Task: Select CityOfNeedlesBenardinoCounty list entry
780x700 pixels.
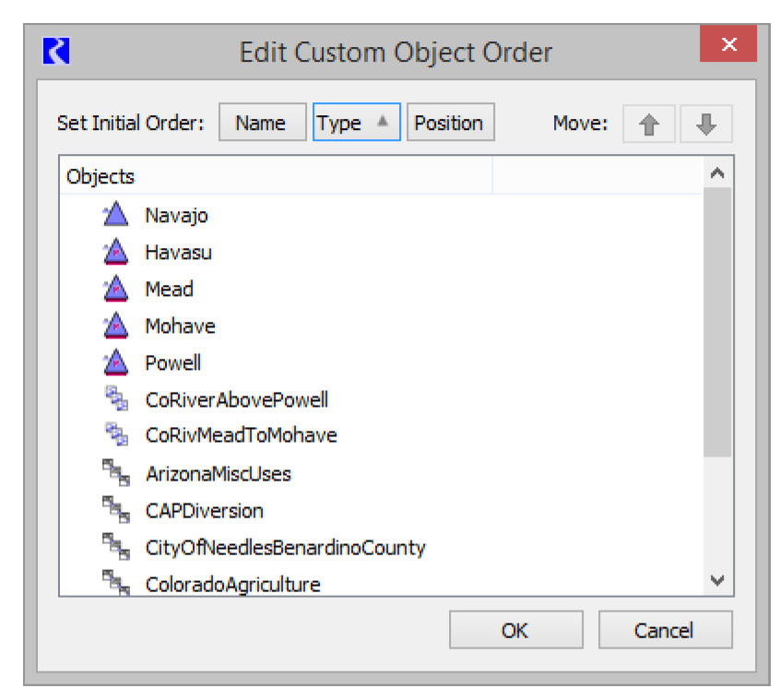Action: coord(285,548)
